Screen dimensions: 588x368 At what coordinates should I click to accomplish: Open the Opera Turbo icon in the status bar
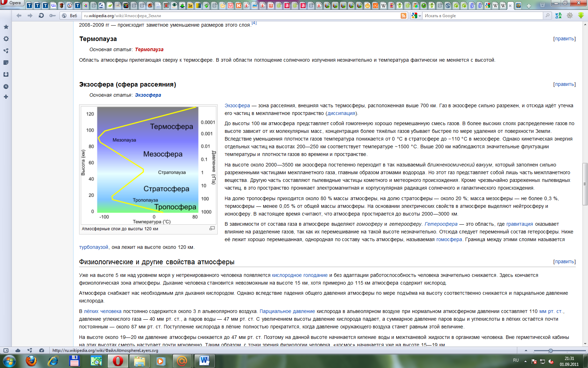pos(42,350)
